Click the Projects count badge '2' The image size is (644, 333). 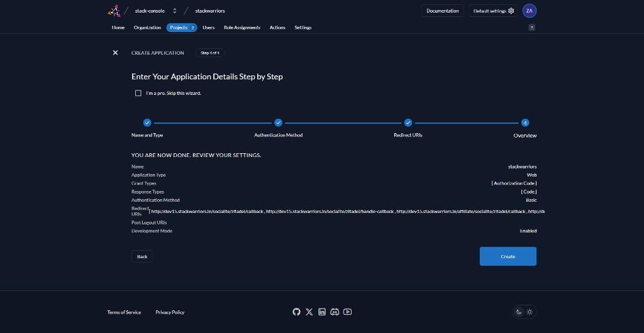click(x=192, y=28)
